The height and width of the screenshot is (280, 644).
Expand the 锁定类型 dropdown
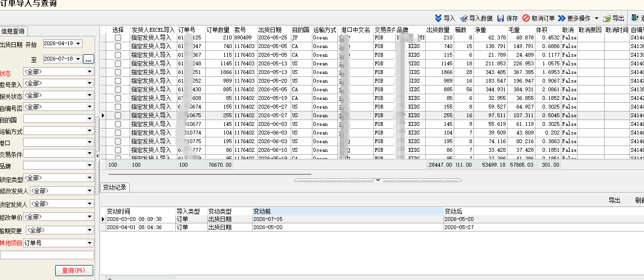(90, 178)
